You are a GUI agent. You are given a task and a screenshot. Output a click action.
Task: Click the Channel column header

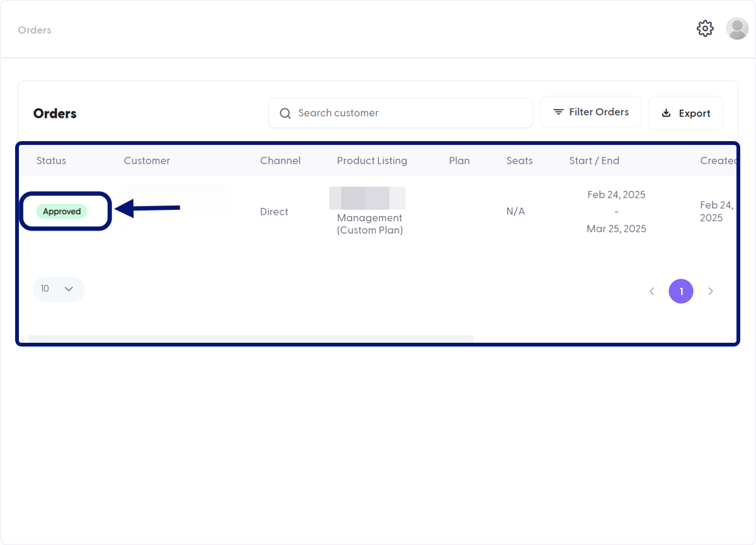tap(280, 161)
